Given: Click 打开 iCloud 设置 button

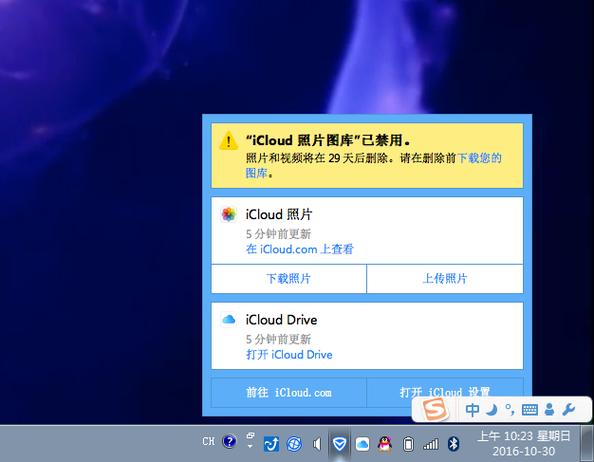Looking at the screenshot, I should tap(445, 392).
